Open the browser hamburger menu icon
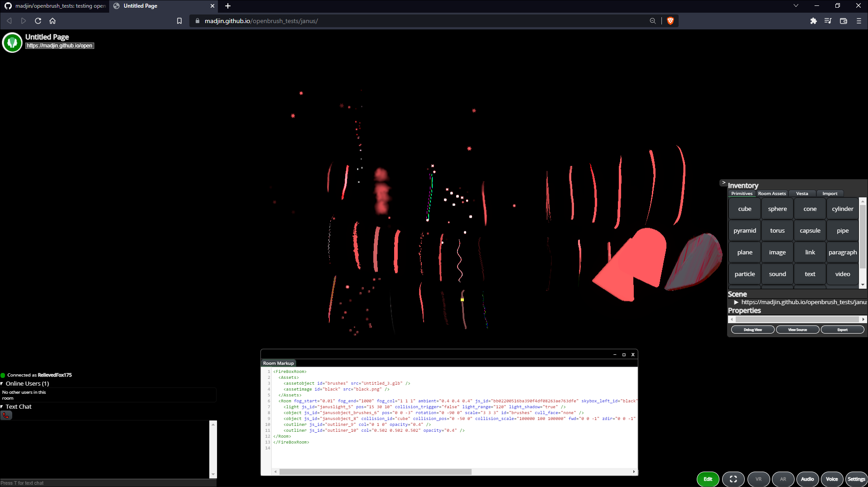The height and width of the screenshot is (487, 868). coord(858,21)
